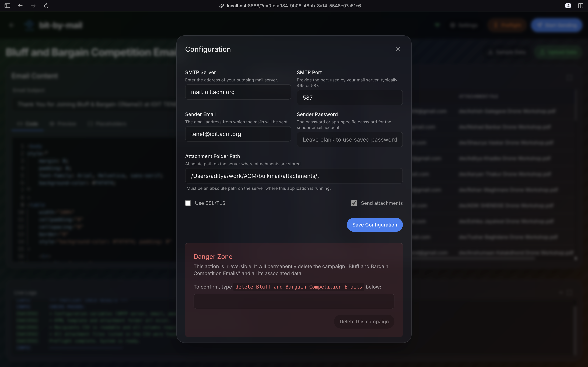Focus the SMTP Server field
588x367 pixels.
point(238,92)
